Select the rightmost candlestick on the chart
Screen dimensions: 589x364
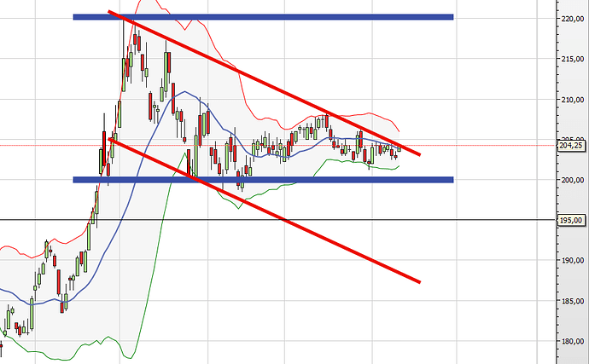click(399, 149)
